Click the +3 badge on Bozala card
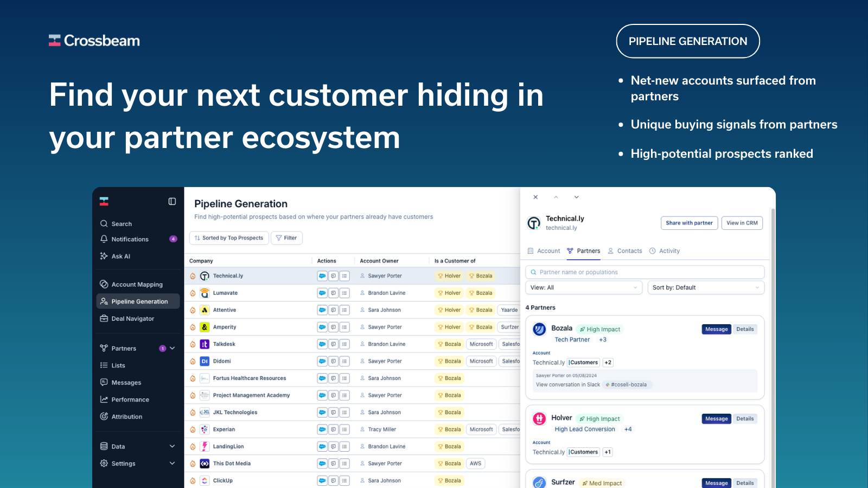The width and height of the screenshot is (868, 488). coord(603,339)
